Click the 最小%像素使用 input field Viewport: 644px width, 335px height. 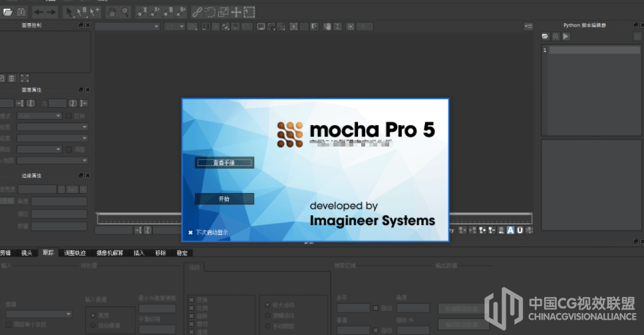click(x=157, y=308)
